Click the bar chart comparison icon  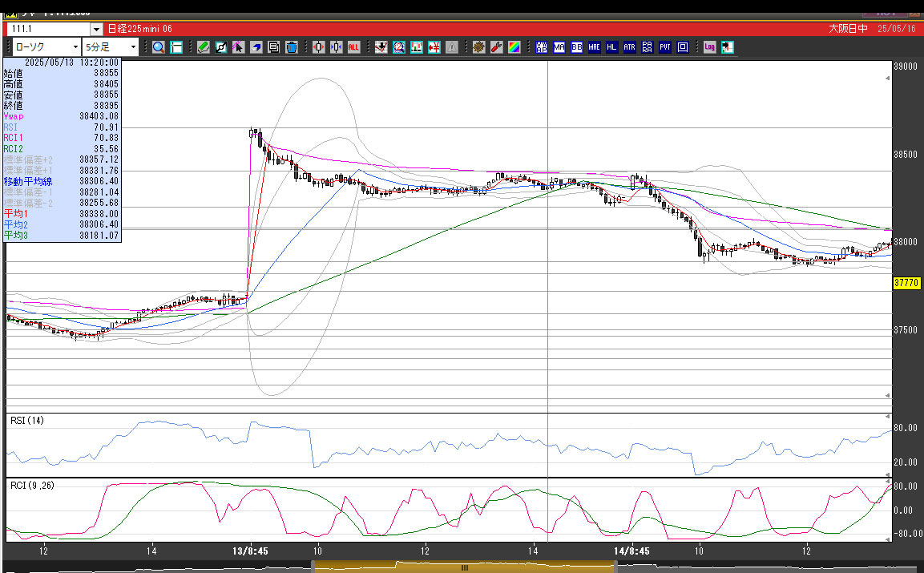tap(417, 47)
